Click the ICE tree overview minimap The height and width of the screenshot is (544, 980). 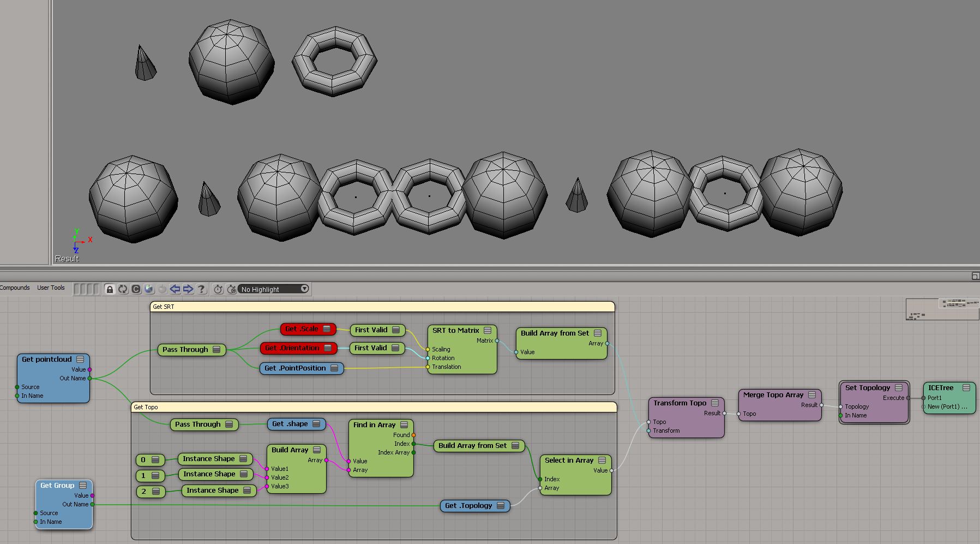(942, 309)
